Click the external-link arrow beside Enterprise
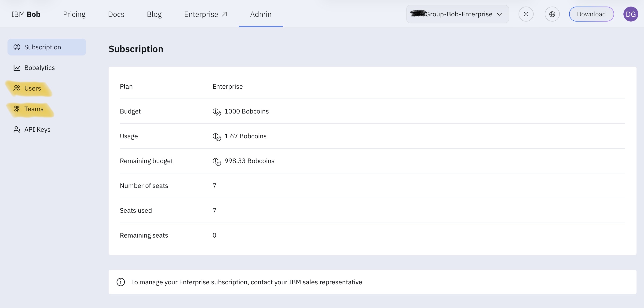This screenshot has height=308, width=644. point(224,14)
